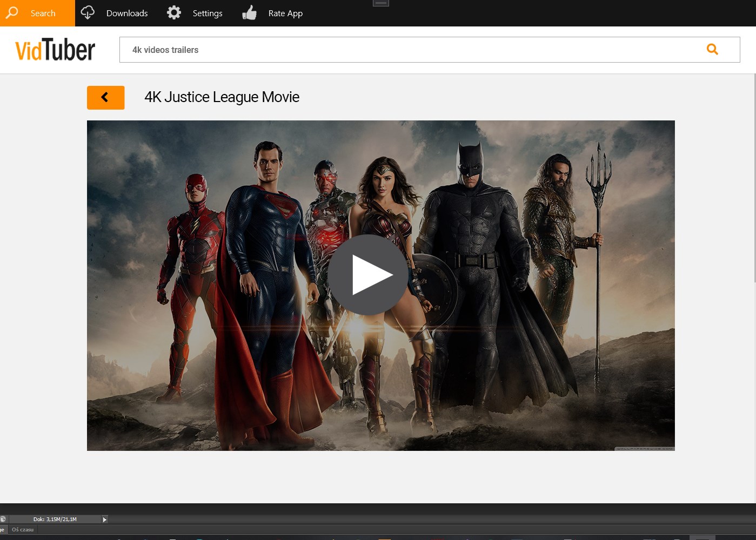Switch to the Oś czasu timeline tab
This screenshot has height=540, width=756.
[x=24, y=529]
